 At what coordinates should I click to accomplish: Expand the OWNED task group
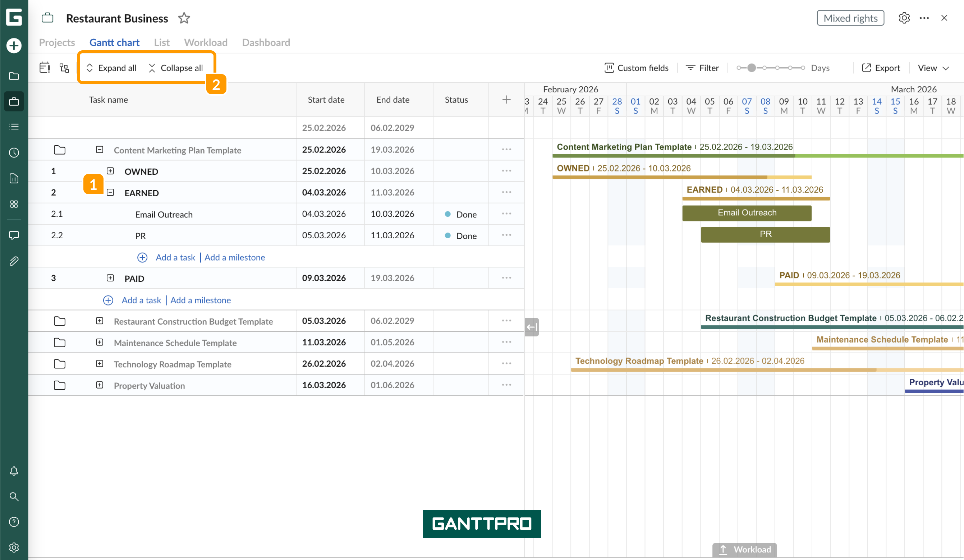pos(110,171)
